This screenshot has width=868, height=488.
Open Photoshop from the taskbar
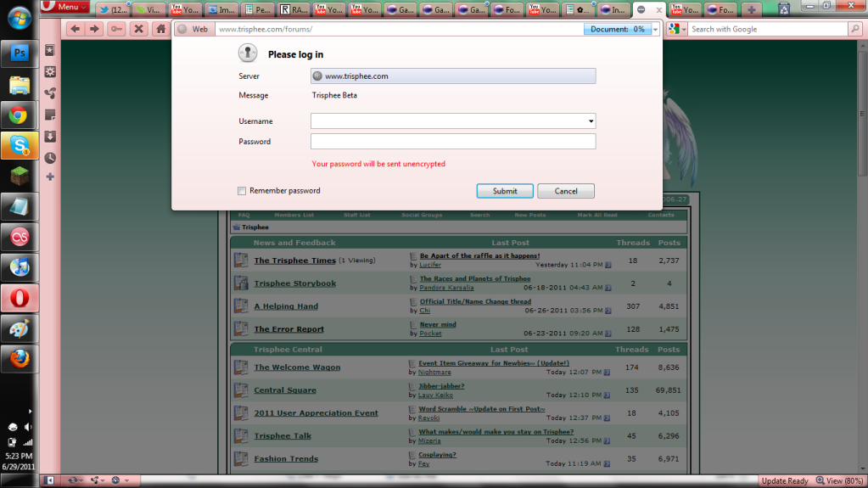pos(20,53)
